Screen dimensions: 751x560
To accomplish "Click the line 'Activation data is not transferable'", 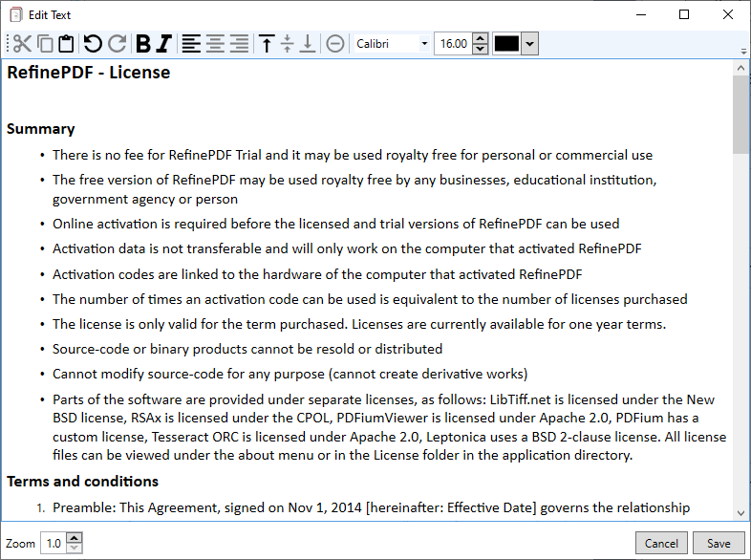I will point(347,249).
